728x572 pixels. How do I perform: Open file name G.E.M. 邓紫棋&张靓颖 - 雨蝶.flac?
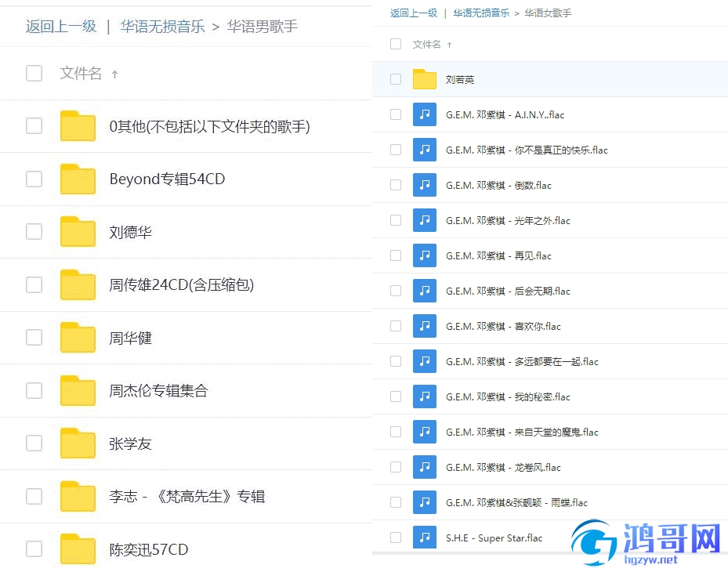click(x=516, y=503)
